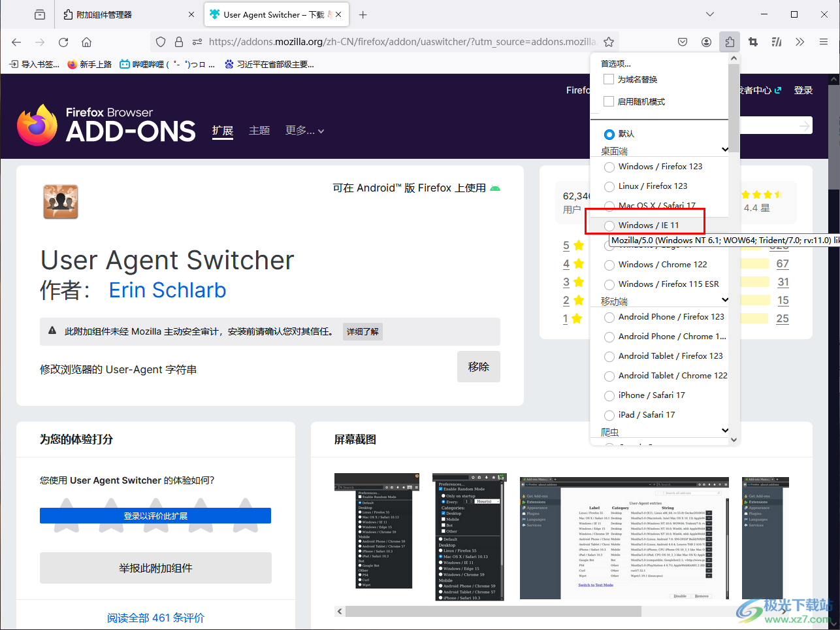Click the 详细了解 button
This screenshot has width=840, height=630.
point(363,331)
